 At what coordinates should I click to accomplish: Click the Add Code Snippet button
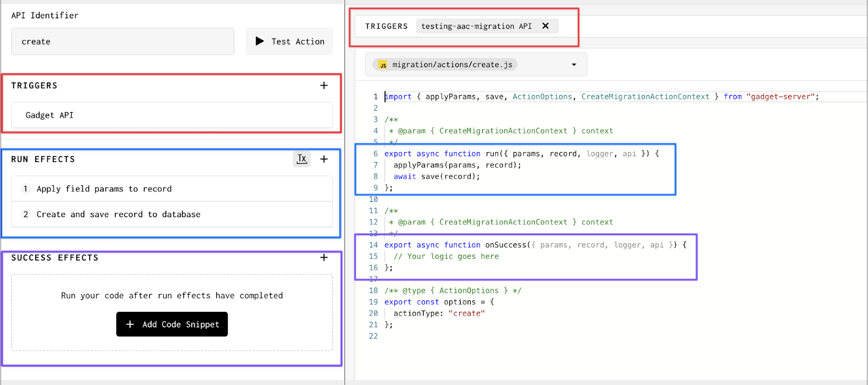pos(172,324)
